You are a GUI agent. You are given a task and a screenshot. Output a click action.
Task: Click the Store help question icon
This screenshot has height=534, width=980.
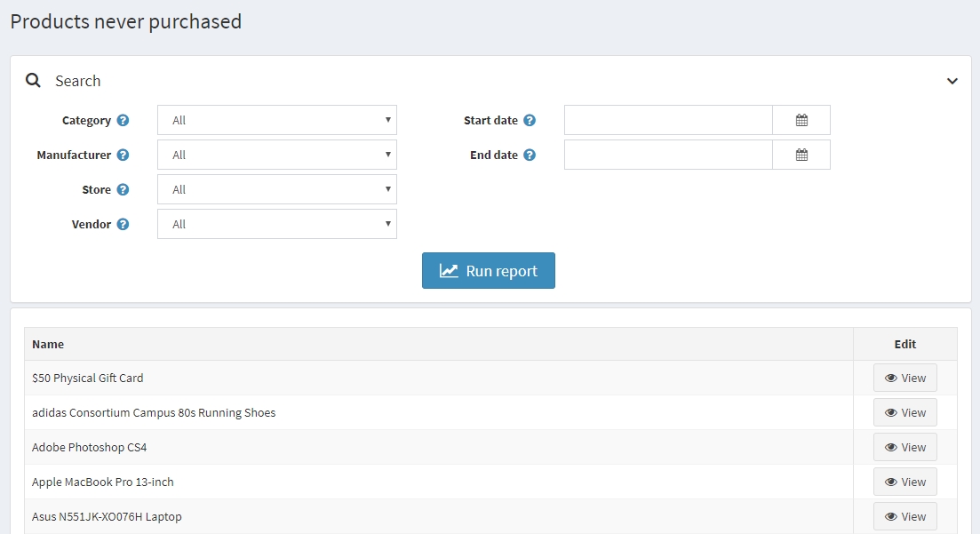(123, 190)
